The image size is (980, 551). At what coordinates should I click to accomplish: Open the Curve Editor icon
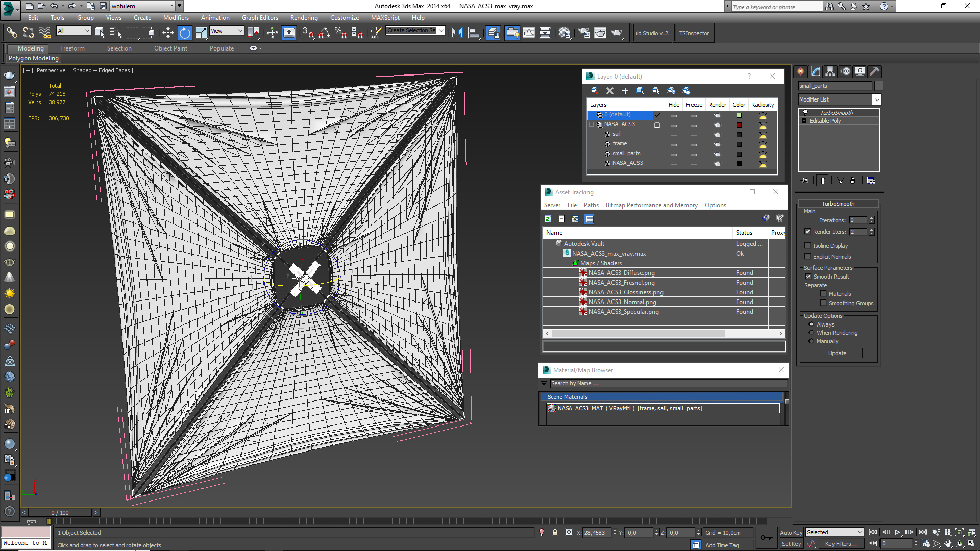(529, 33)
